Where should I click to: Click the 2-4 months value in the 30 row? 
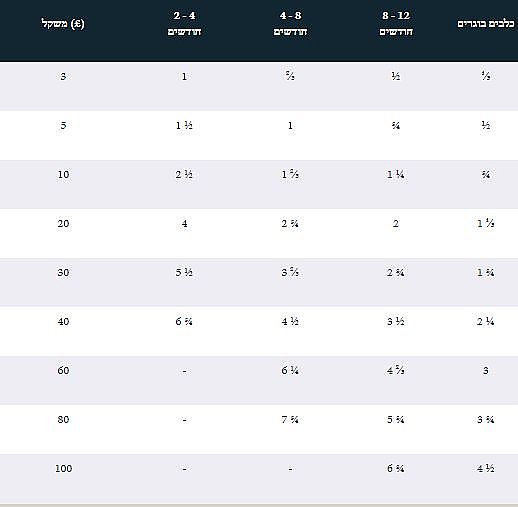click(x=184, y=272)
